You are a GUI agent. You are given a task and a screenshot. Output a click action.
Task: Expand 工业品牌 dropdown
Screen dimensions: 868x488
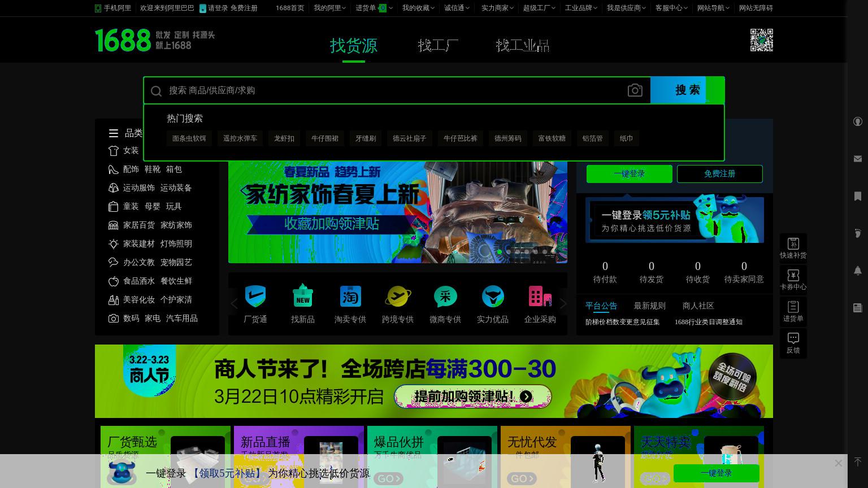581,8
